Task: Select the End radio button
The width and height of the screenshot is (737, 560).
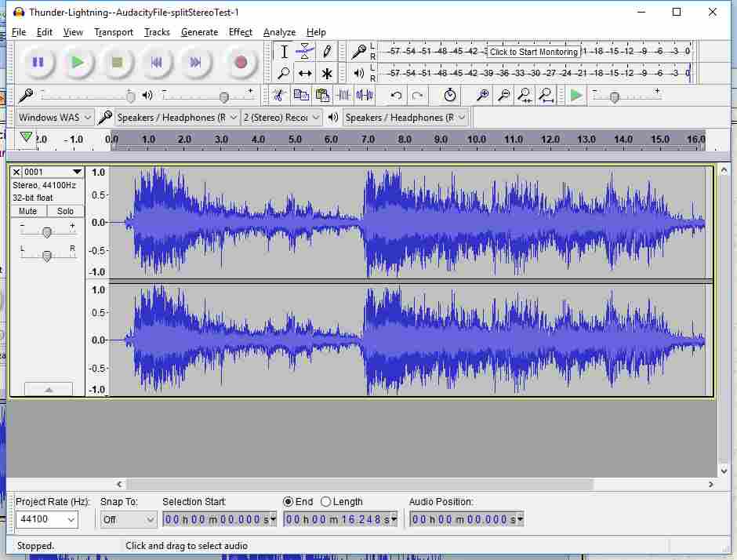Action: pos(288,502)
